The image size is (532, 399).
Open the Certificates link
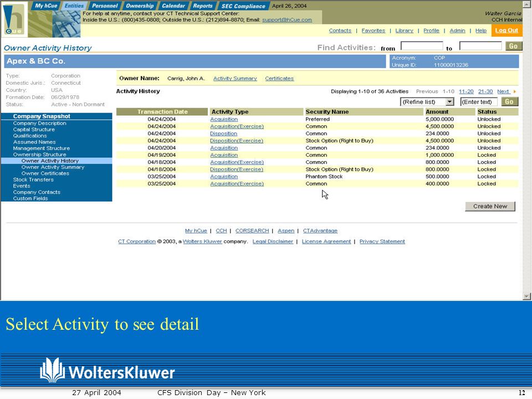[279, 78]
